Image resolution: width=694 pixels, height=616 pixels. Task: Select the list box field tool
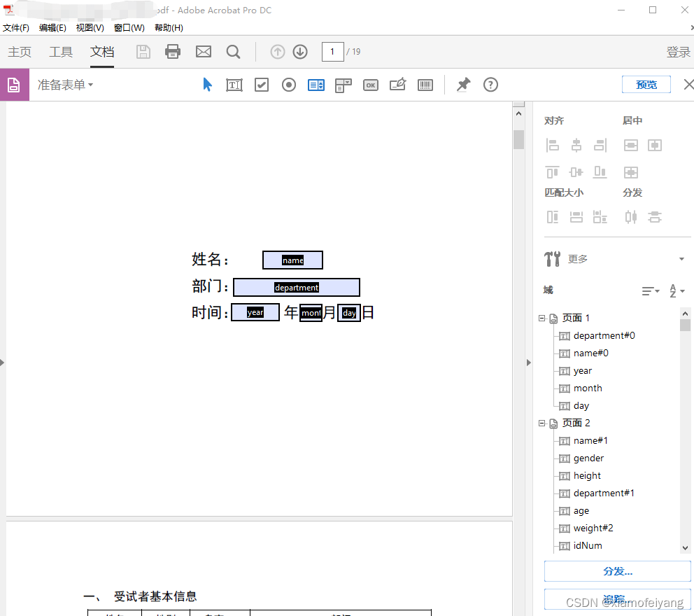[316, 84]
